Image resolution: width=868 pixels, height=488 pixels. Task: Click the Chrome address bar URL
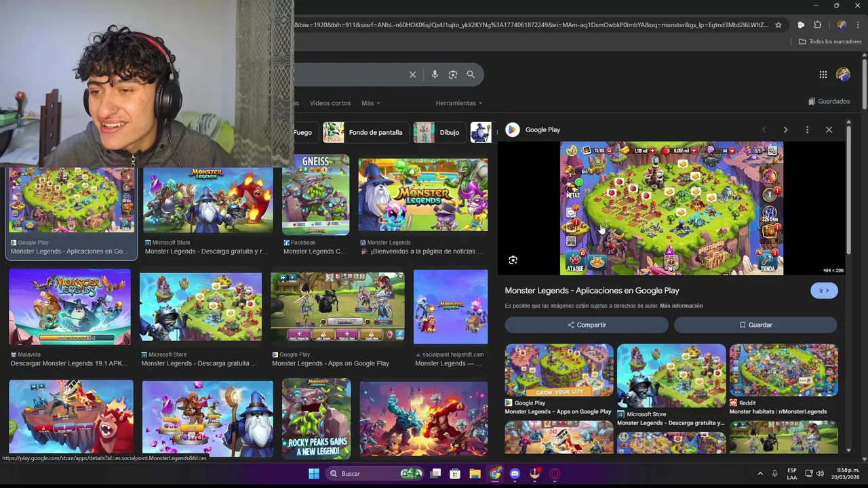coord(532,25)
